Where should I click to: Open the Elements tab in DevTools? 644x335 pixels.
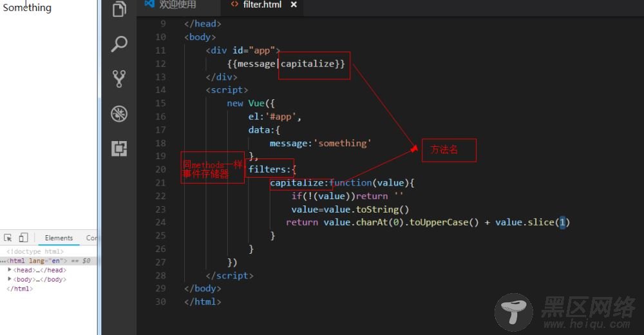point(59,238)
